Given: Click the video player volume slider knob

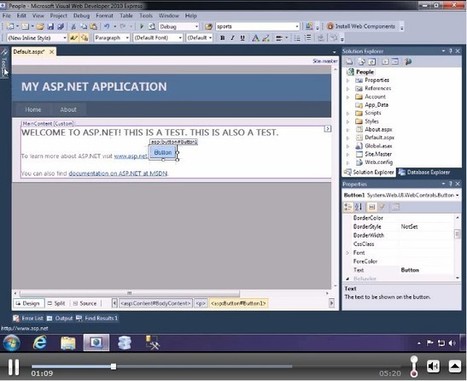Looking at the screenshot, I should 414,360.
